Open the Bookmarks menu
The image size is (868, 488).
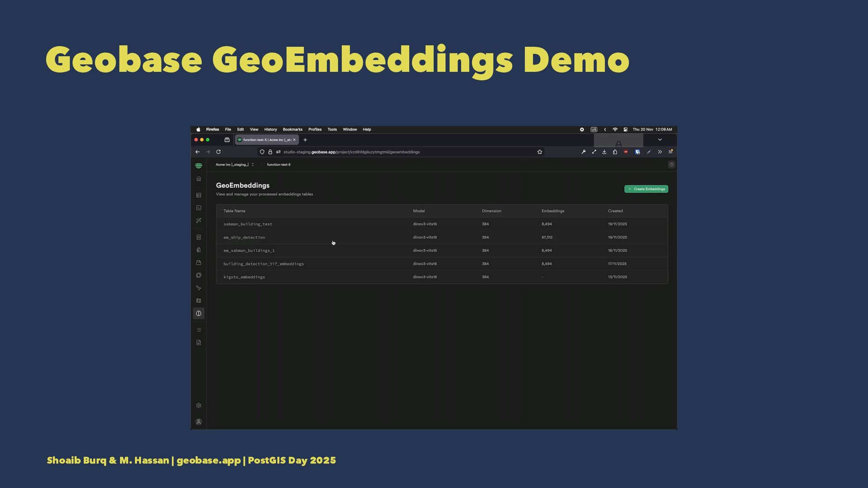[292, 130]
